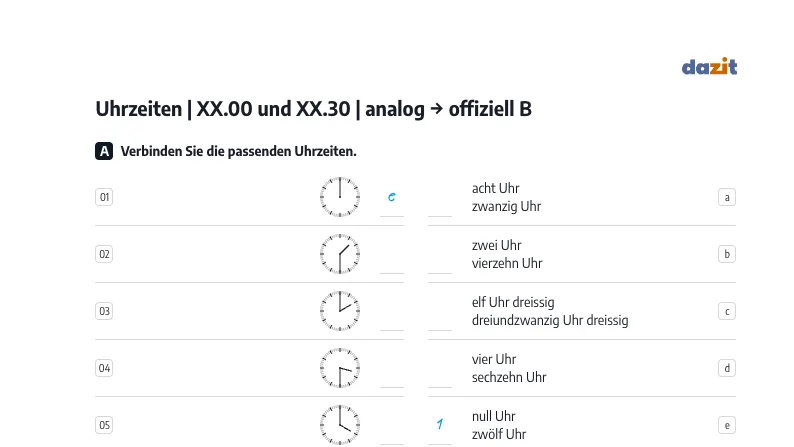Viewport: 794px width, 447px height.
Task: Click the dazit logo
Action: pos(709,66)
